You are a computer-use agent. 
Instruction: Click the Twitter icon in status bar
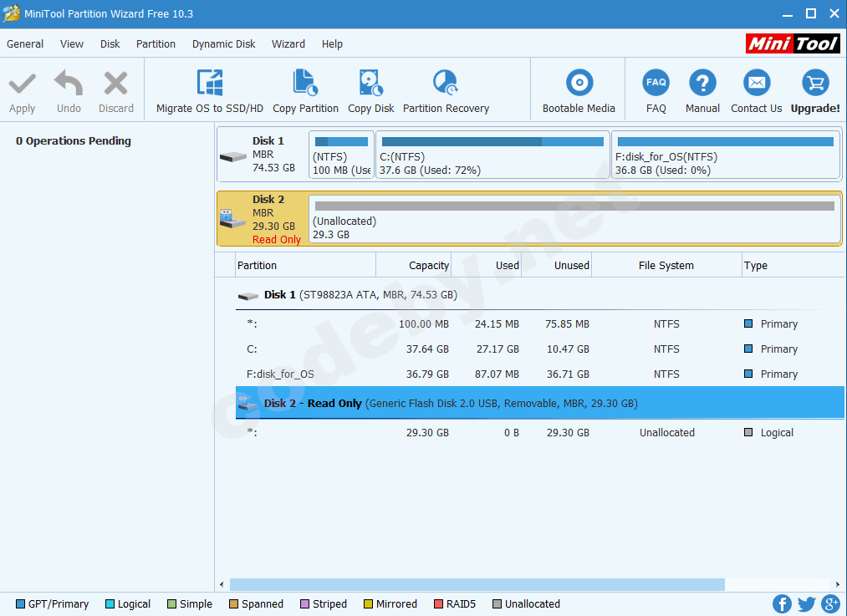tap(806, 603)
